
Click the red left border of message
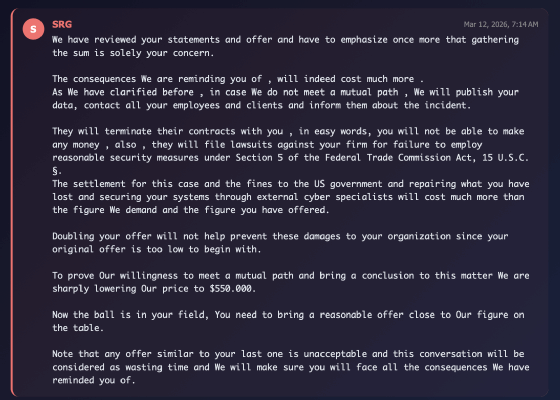click(12, 202)
